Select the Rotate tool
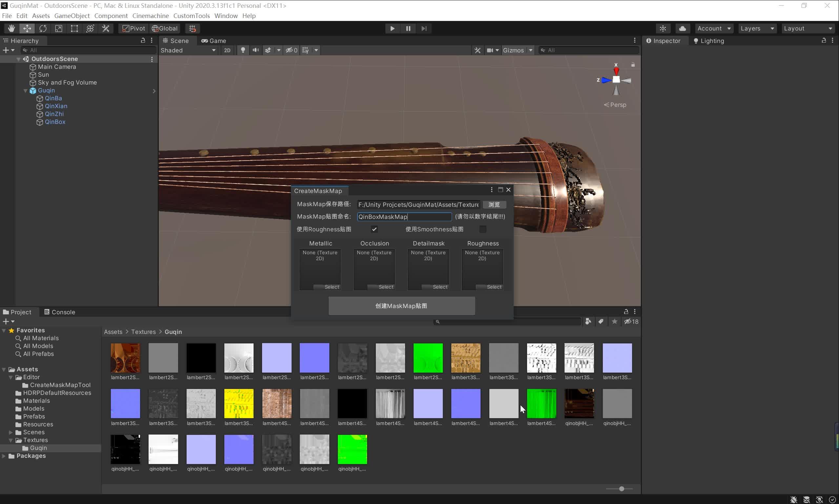The image size is (839, 504). click(x=43, y=29)
